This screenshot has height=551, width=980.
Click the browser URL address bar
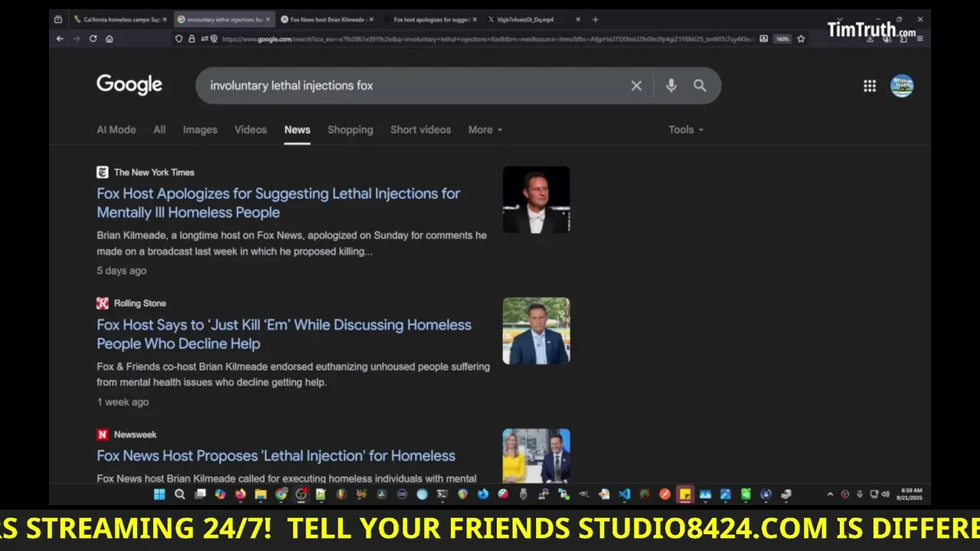point(487,38)
